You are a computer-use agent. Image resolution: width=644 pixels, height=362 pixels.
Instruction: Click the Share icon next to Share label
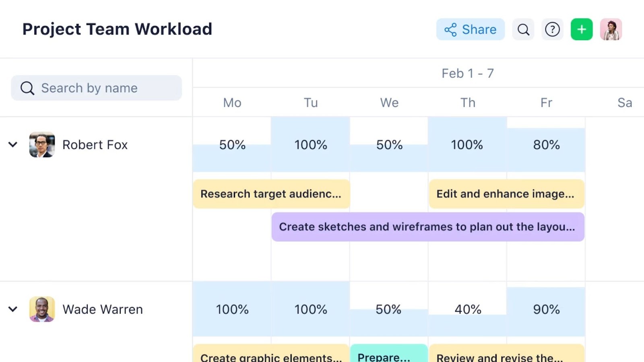click(450, 29)
